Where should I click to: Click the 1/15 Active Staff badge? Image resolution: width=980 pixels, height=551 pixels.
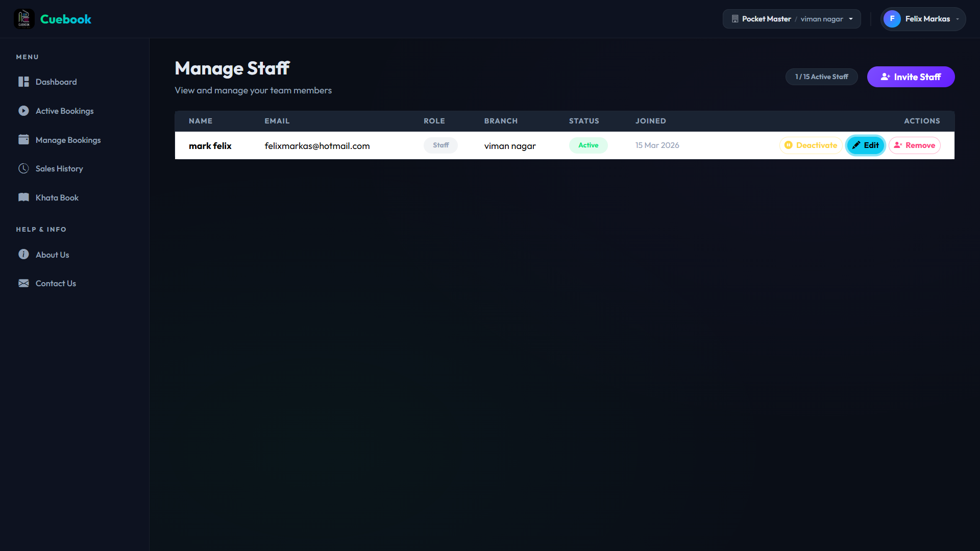pos(821,77)
